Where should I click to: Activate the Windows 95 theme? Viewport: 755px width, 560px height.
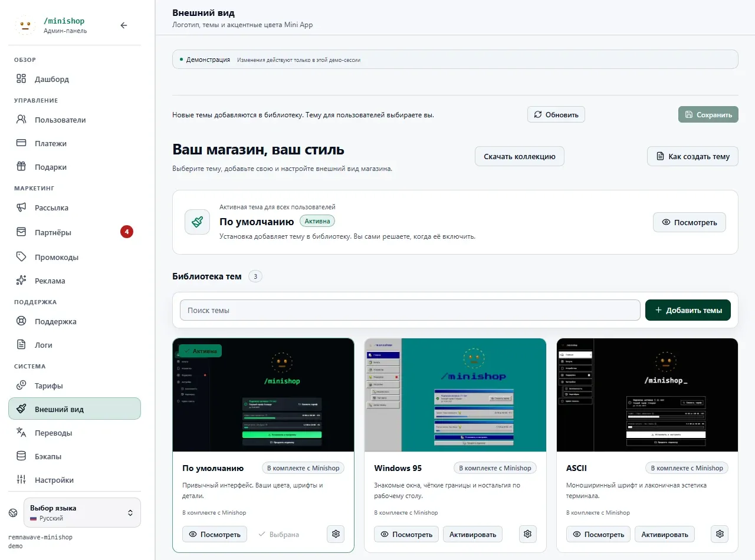coord(473,534)
